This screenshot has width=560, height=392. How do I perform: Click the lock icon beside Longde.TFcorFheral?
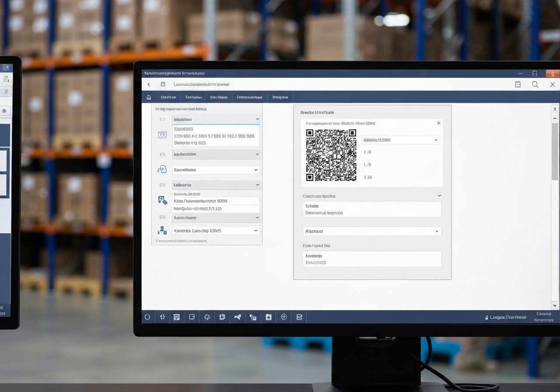tap(486, 318)
